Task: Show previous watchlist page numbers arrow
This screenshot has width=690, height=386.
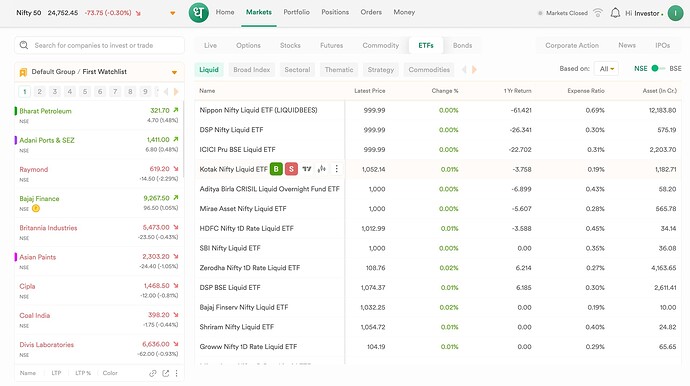Action: click(166, 92)
